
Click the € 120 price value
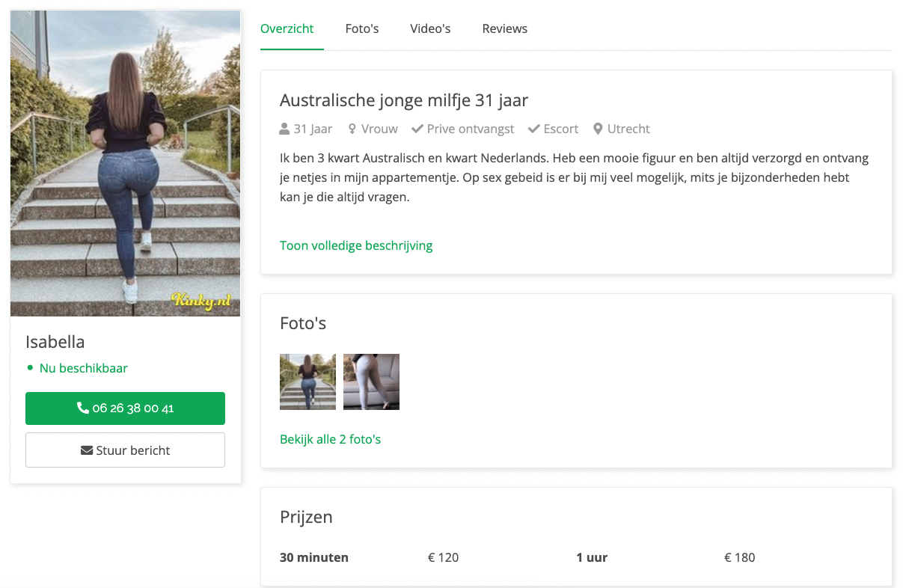click(x=443, y=557)
